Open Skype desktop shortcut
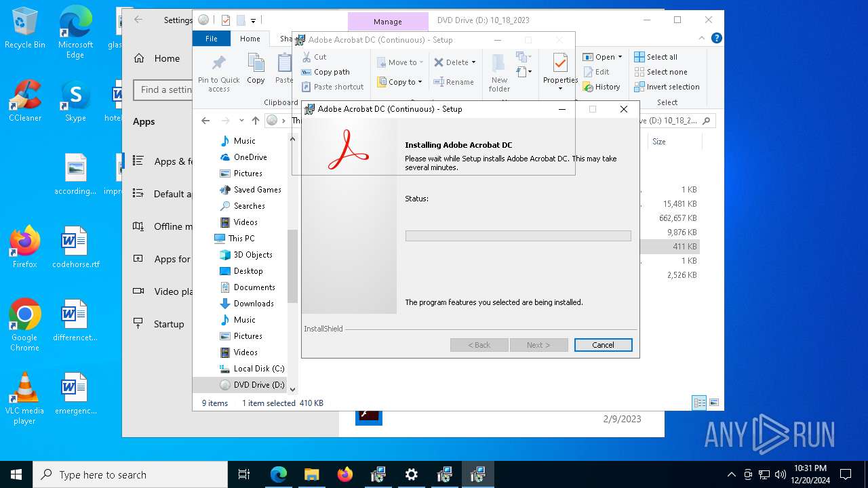 (x=75, y=101)
